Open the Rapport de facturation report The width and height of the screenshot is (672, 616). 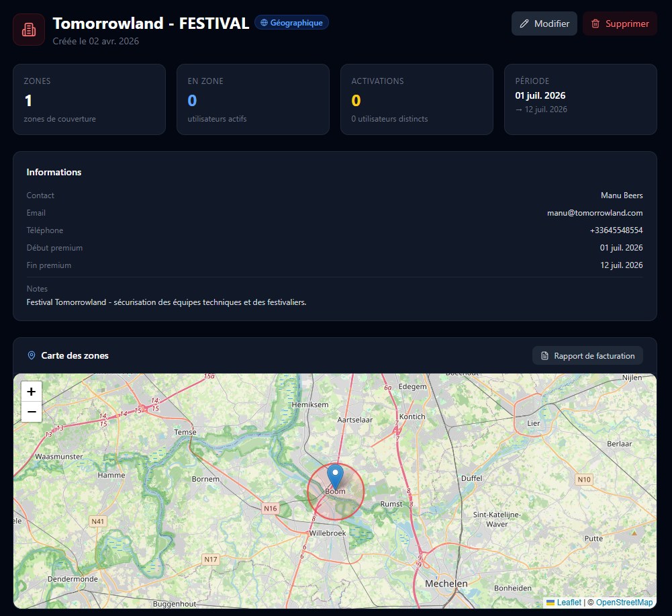pyautogui.click(x=587, y=355)
